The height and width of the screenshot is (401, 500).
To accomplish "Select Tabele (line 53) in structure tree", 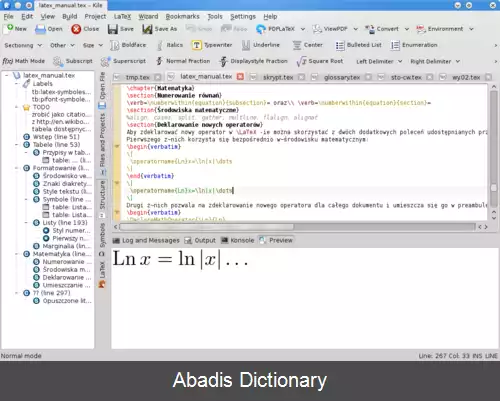I will pos(56,145).
